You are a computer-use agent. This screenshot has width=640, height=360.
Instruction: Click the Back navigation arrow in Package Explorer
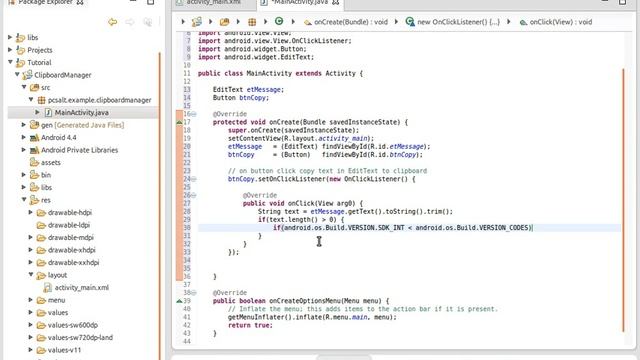click(x=113, y=22)
